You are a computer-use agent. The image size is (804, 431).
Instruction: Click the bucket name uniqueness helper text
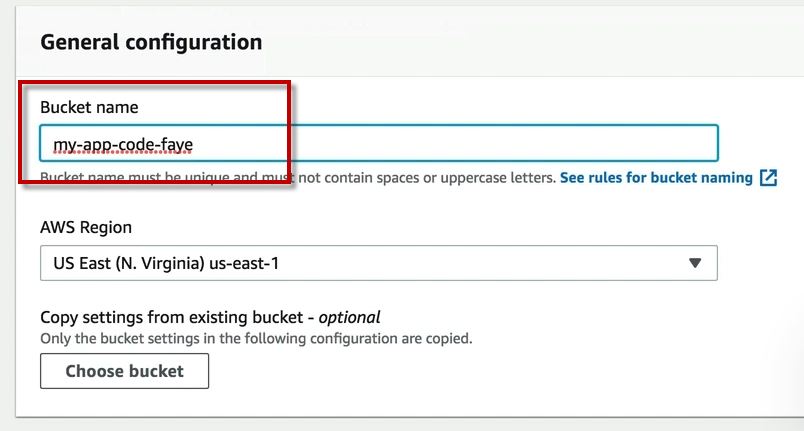point(297,178)
